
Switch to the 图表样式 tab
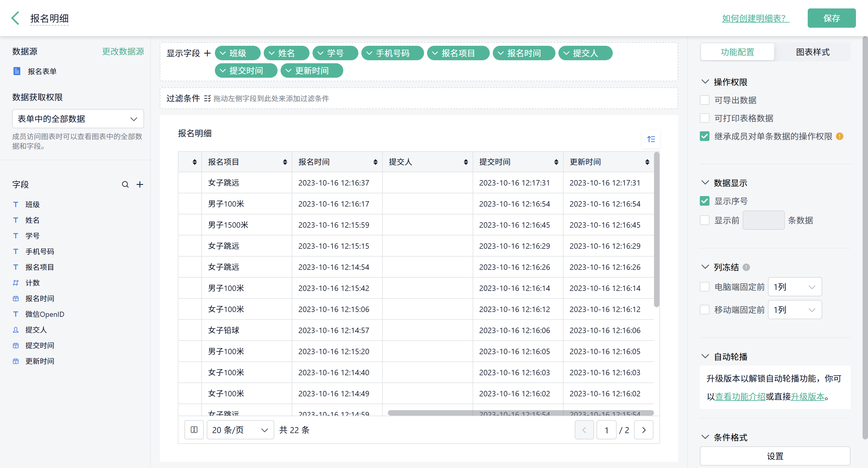click(813, 52)
